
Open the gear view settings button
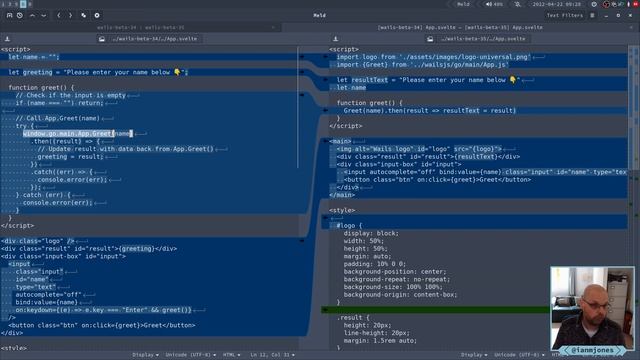97,15
